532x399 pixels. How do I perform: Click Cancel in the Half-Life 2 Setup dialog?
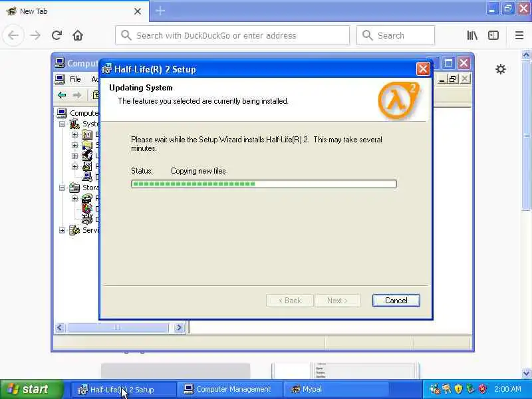(396, 301)
